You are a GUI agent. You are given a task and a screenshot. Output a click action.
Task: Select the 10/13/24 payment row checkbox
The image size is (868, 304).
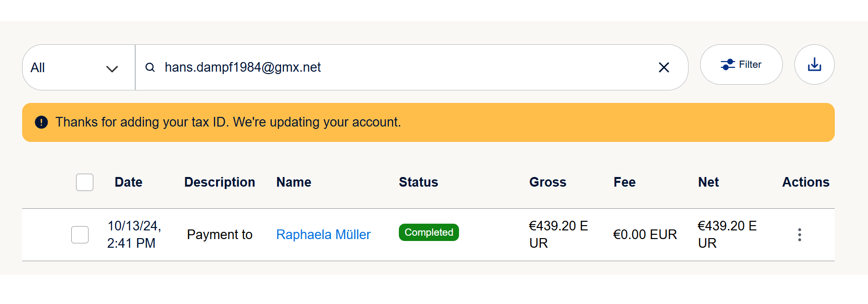(80, 235)
